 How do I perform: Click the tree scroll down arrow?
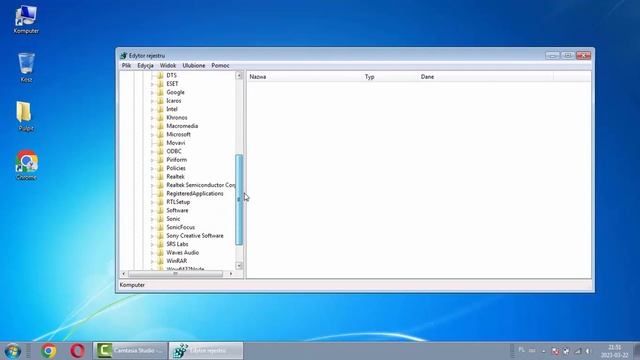(x=239, y=266)
